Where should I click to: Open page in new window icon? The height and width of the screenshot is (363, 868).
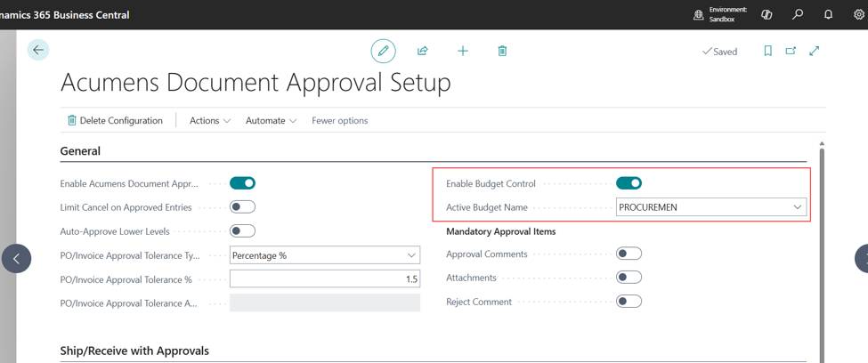pyautogui.click(x=791, y=51)
